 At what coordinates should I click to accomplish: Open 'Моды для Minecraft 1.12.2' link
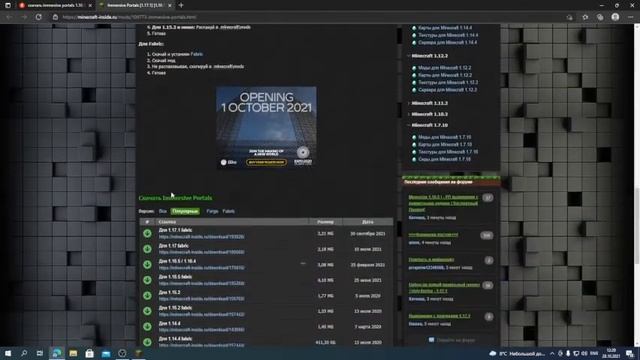pos(444,68)
